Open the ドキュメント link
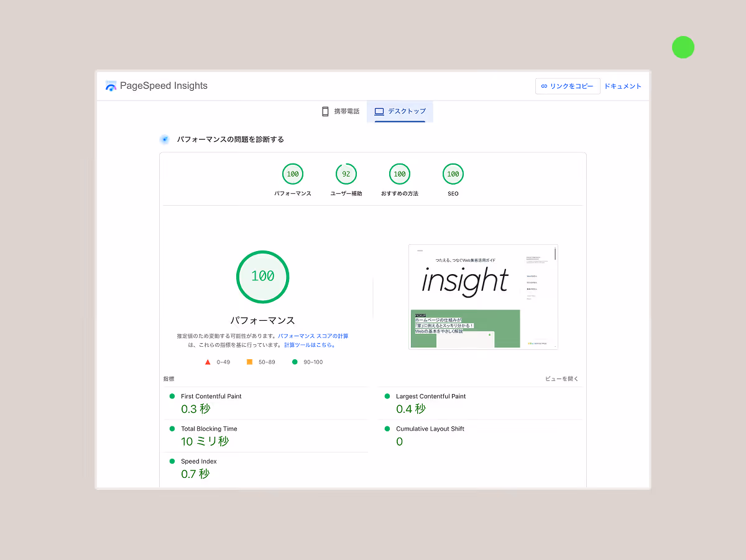The width and height of the screenshot is (746, 560). point(623,86)
